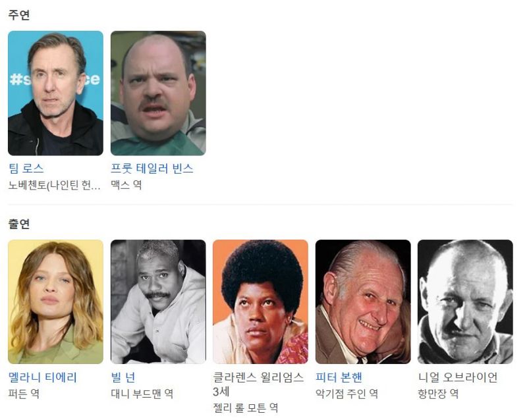Image resolution: width=527 pixels, height=420 pixels.
Task: Select the 빌 넌 black-and-white photo
Action: click(158, 302)
